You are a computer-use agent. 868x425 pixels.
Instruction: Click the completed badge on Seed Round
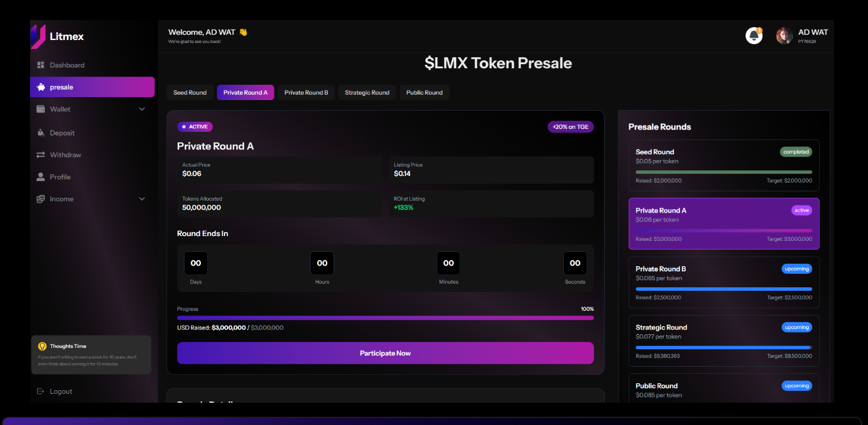tap(796, 152)
